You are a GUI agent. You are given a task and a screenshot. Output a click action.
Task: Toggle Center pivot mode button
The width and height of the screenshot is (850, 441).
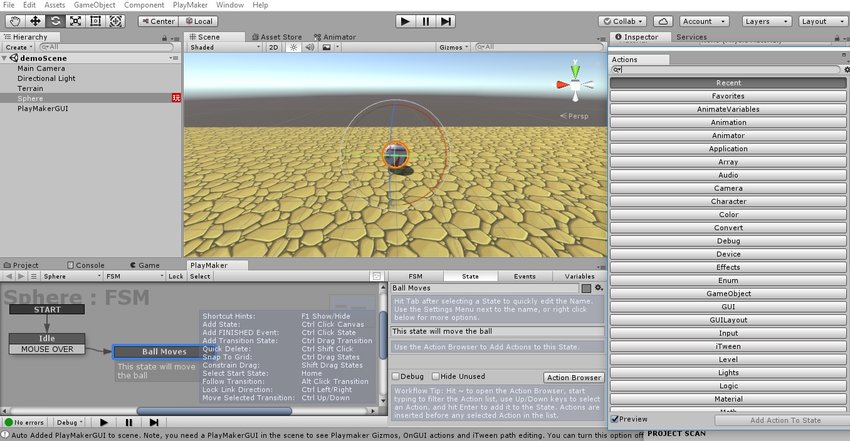[x=159, y=21]
